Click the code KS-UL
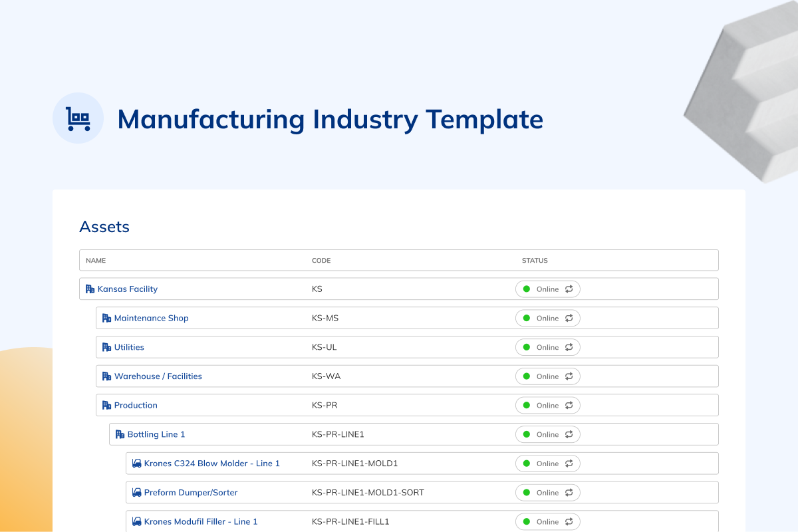Screen dimensions: 798x532 pos(325,347)
